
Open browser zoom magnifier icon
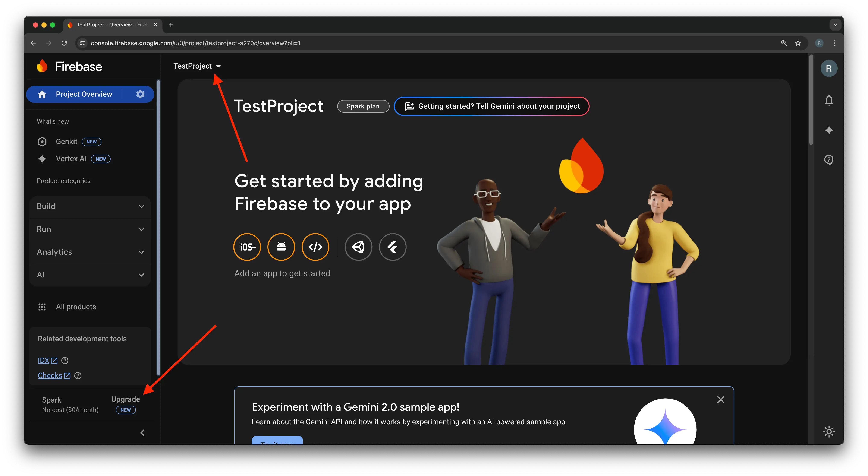coord(784,43)
